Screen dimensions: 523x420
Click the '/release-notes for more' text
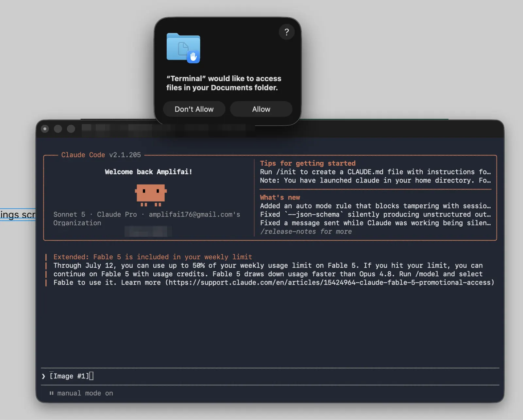click(306, 232)
